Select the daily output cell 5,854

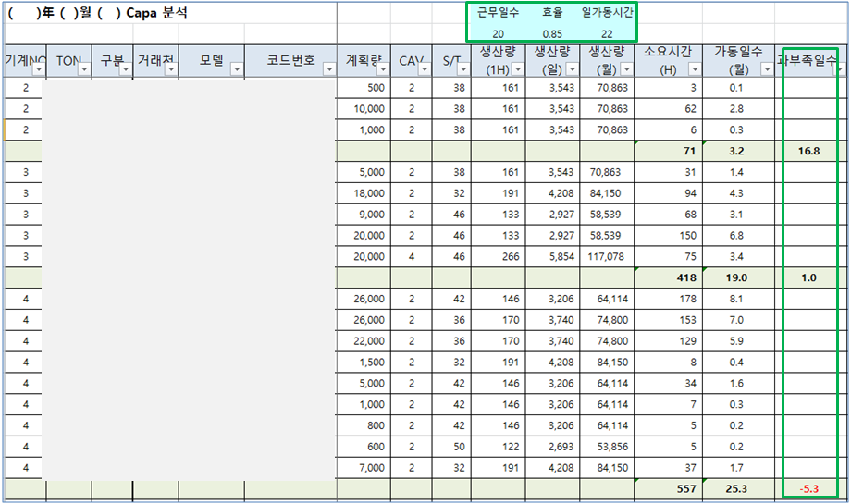tap(552, 256)
